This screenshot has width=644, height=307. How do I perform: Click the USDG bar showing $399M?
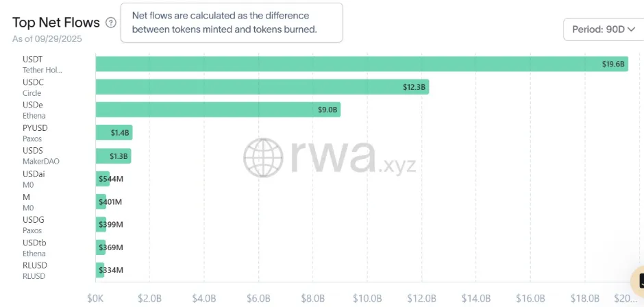[x=100, y=224]
